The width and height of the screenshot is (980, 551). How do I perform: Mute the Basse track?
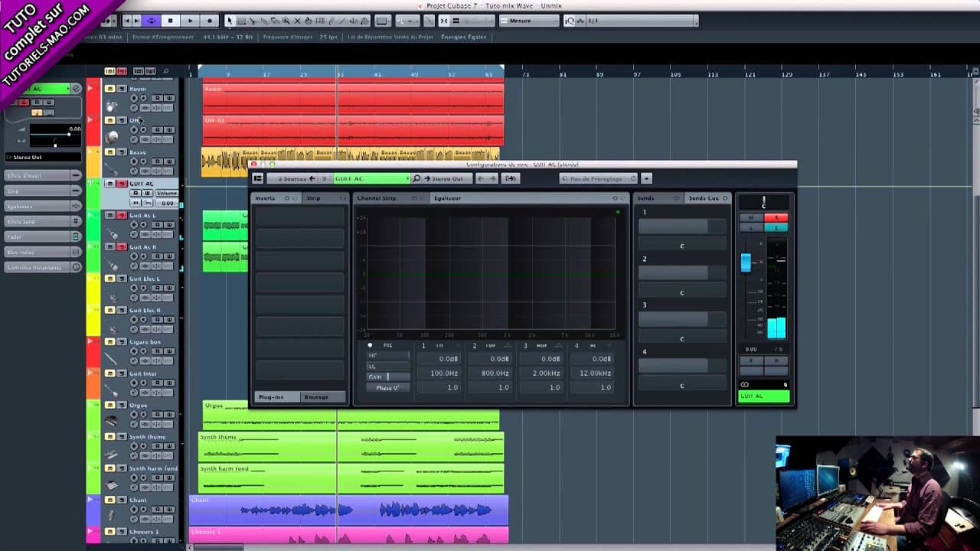tap(110, 152)
